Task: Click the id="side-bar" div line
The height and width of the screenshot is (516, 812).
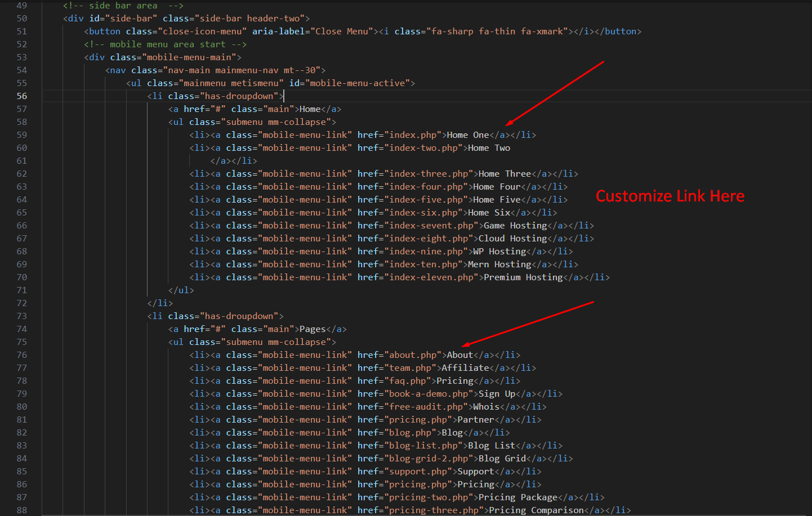Action: click(x=186, y=19)
